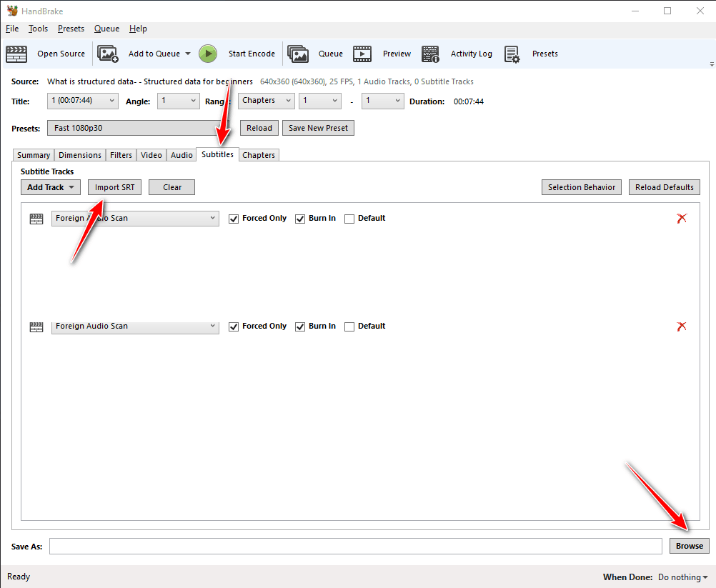The width and height of the screenshot is (716, 588).
Task: Click the Open Source clapperboard icon
Action: click(x=16, y=54)
